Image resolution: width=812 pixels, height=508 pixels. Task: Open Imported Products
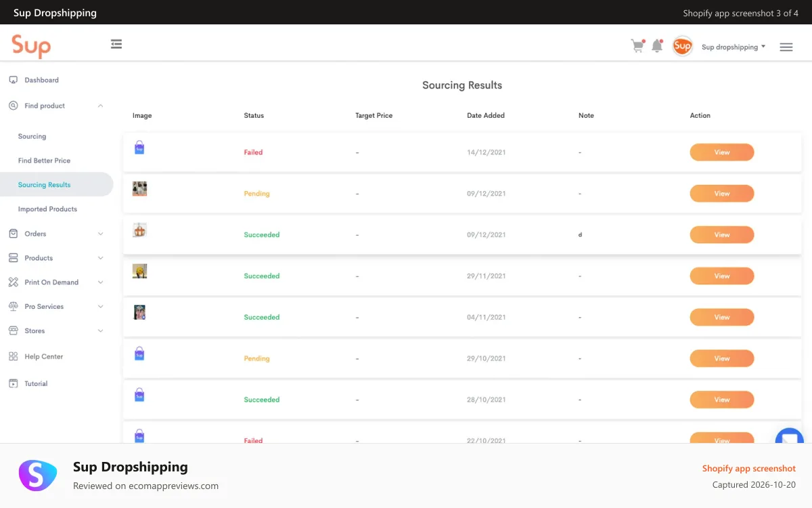[47, 209]
